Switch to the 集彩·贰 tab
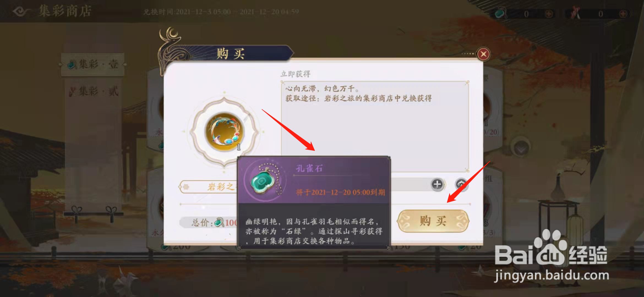 [x=93, y=91]
